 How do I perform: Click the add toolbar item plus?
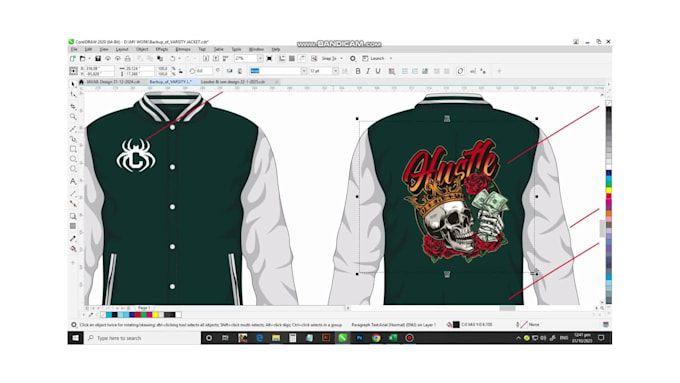click(499, 71)
